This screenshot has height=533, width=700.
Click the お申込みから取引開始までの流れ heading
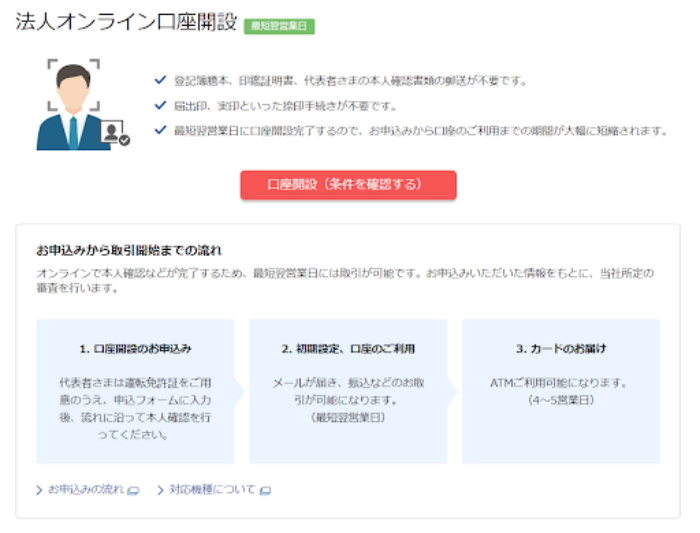[x=129, y=249]
